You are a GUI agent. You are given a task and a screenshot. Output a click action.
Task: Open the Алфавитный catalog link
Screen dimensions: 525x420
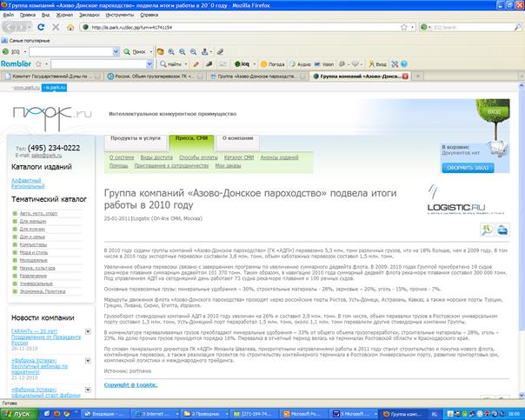(26, 181)
